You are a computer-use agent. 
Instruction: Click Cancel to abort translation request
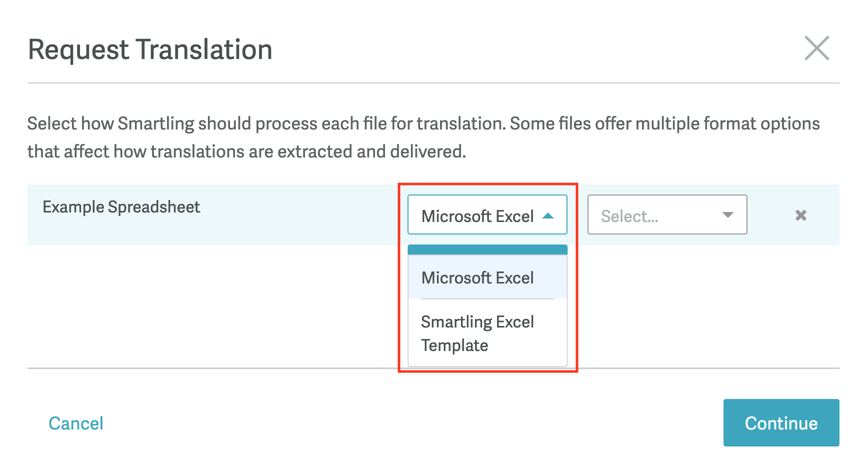pos(75,423)
